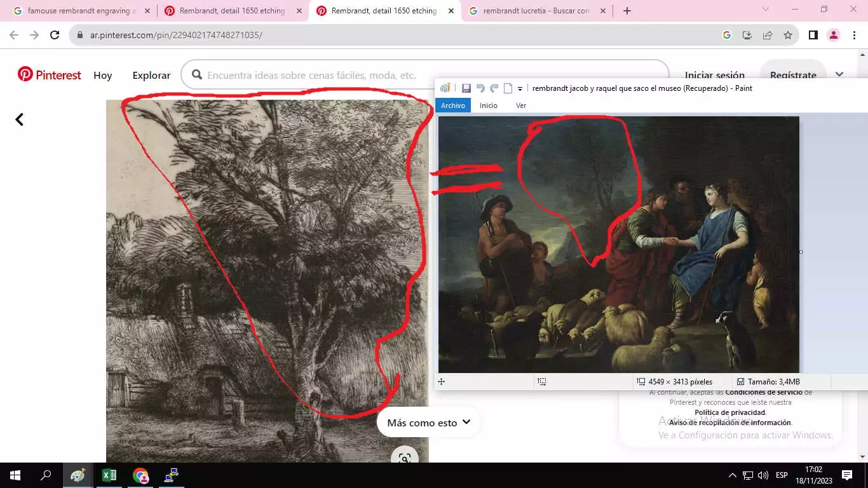
Task: Bookmark this page with the star icon
Action: coord(788,35)
